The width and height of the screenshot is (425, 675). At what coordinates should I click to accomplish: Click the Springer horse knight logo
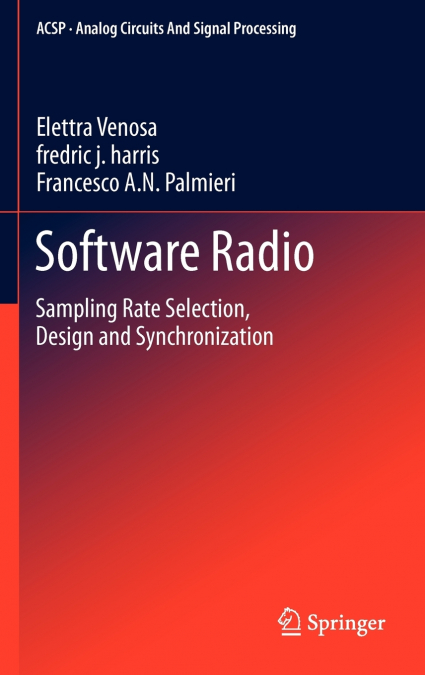(289, 622)
